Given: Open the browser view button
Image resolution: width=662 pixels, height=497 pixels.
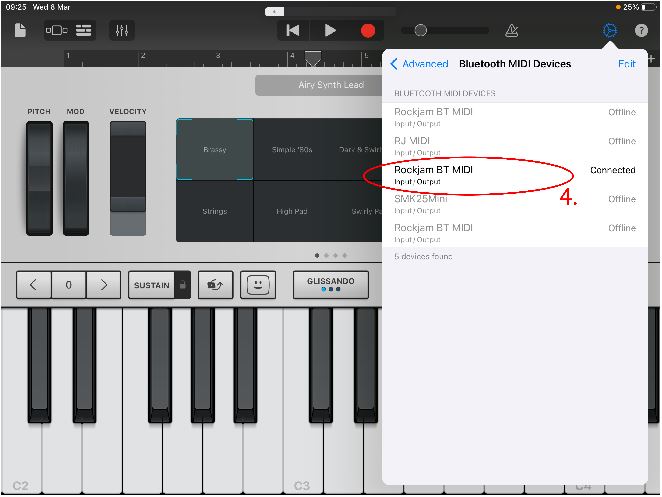Looking at the screenshot, I should 56,31.
